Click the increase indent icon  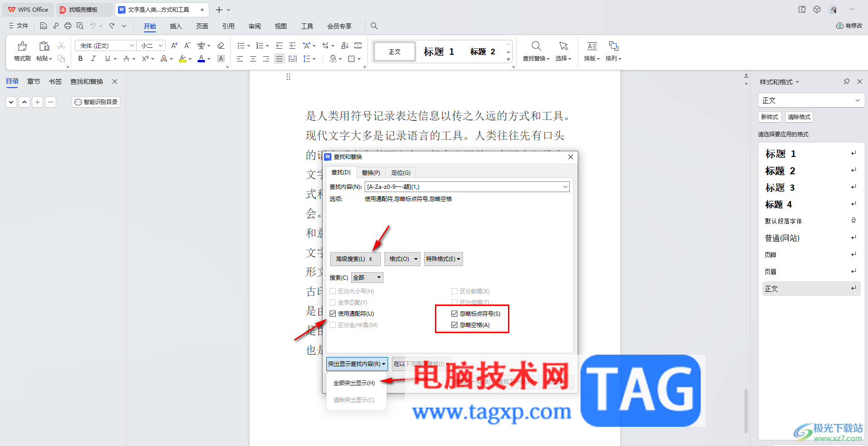pos(292,45)
